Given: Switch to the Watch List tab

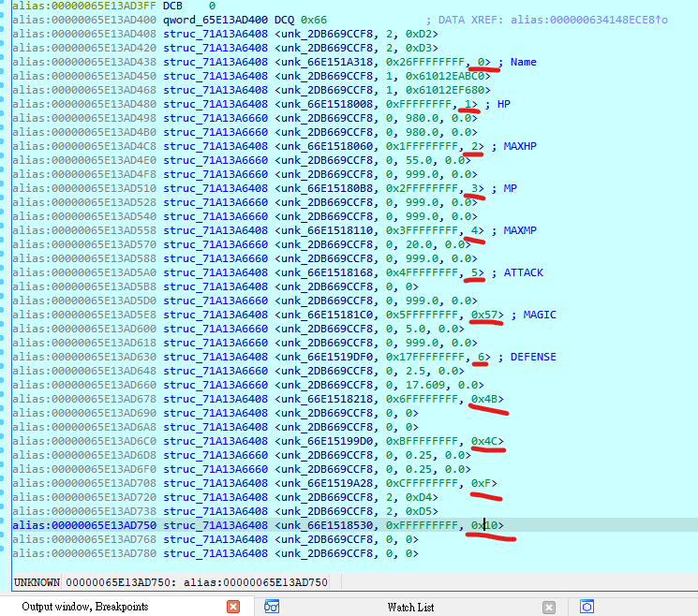Looking at the screenshot, I should pos(410,607).
